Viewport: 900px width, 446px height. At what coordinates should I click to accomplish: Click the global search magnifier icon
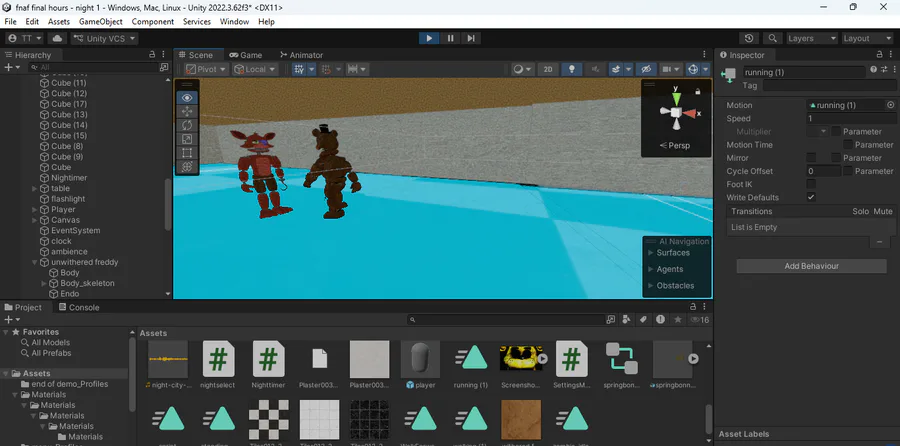tap(773, 38)
